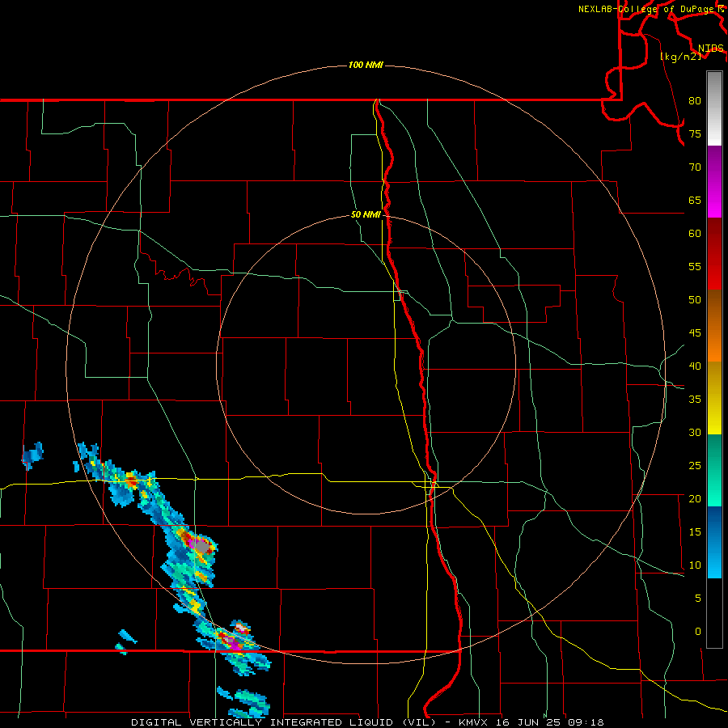Click the 60 value on the color scale
Image resolution: width=728 pixels, height=728 pixels.
[x=695, y=234]
